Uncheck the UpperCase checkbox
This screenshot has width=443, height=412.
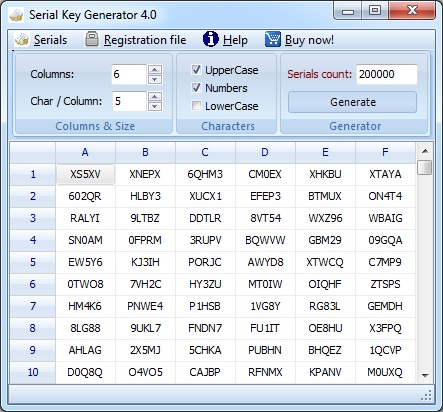[x=196, y=70]
